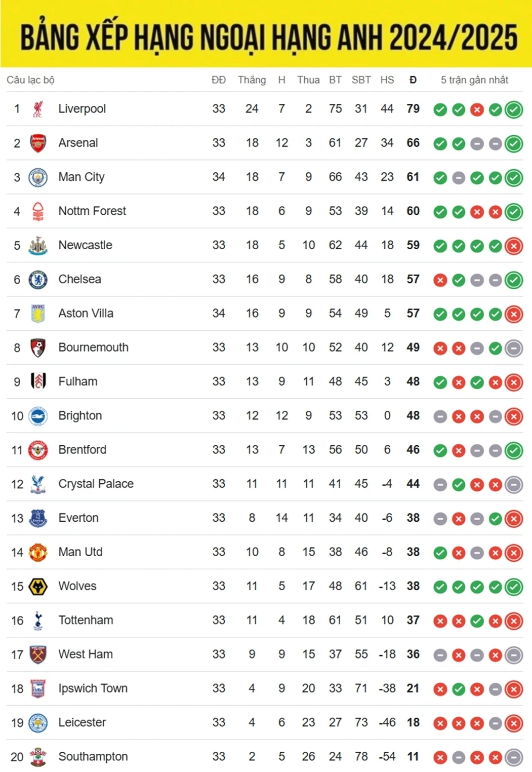Click the Arsenal club crest
The image size is (532, 772).
[x=38, y=143]
